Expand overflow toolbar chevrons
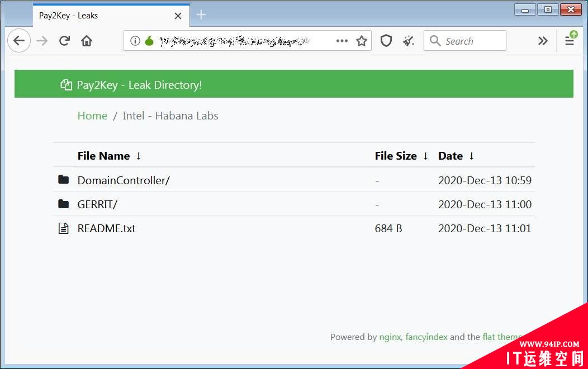 [x=543, y=40]
